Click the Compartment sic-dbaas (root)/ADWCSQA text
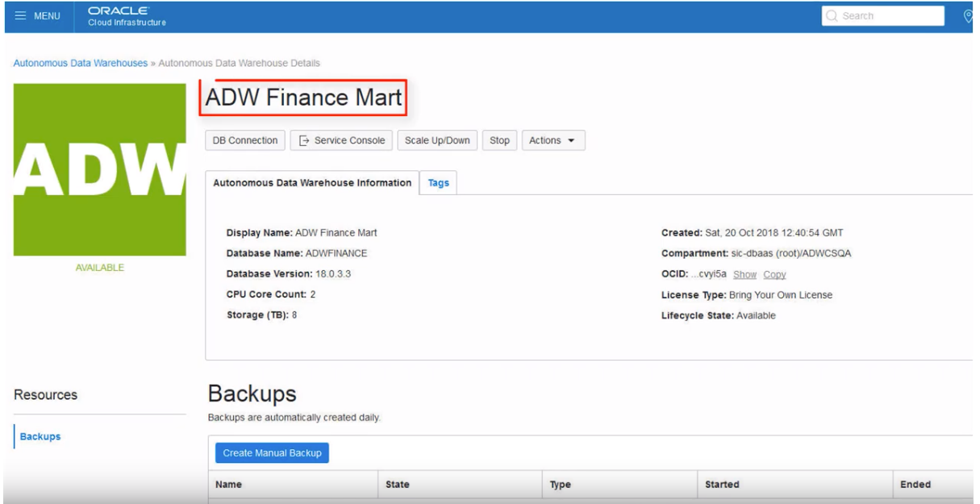This screenshot has height=504, width=980. coord(756,253)
